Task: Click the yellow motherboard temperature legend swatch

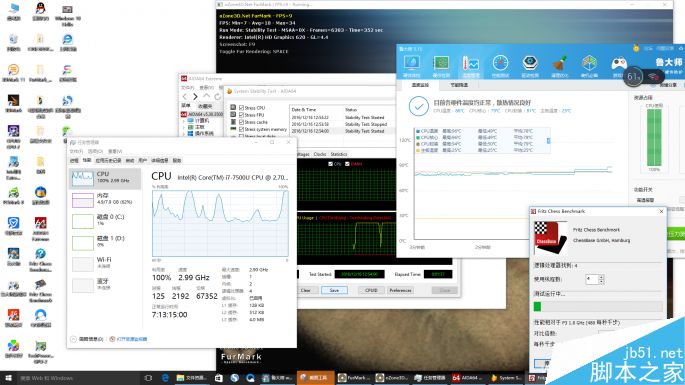Action: point(418,150)
